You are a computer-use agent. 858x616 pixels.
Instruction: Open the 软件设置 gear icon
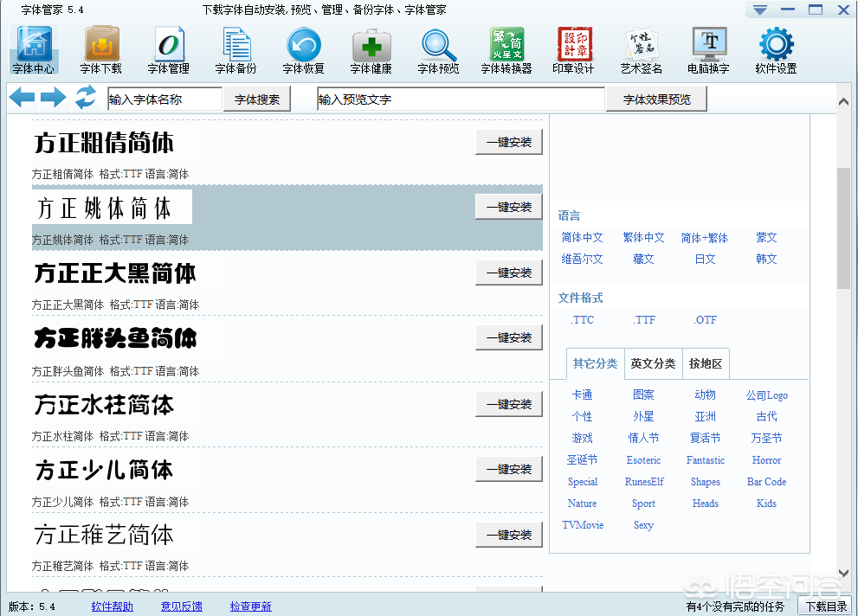pos(776,49)
